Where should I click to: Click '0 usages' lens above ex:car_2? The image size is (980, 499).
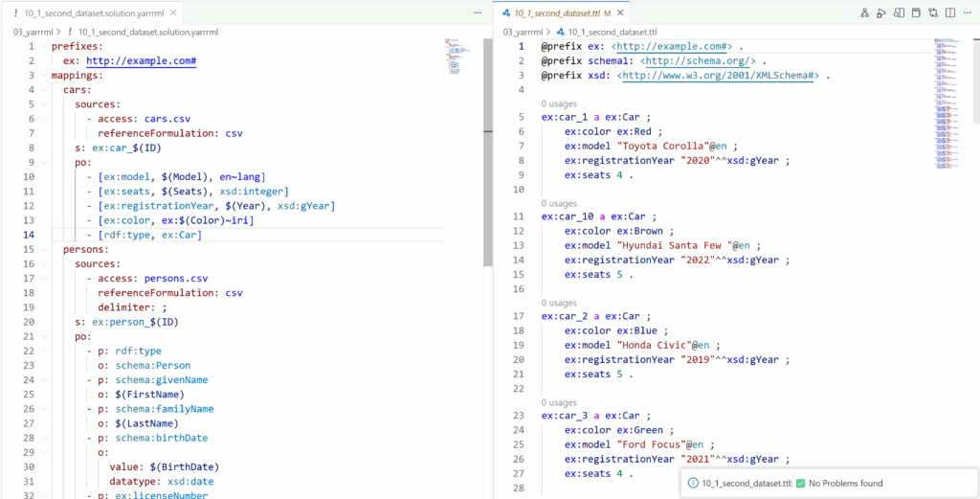[x=559, y=303]
